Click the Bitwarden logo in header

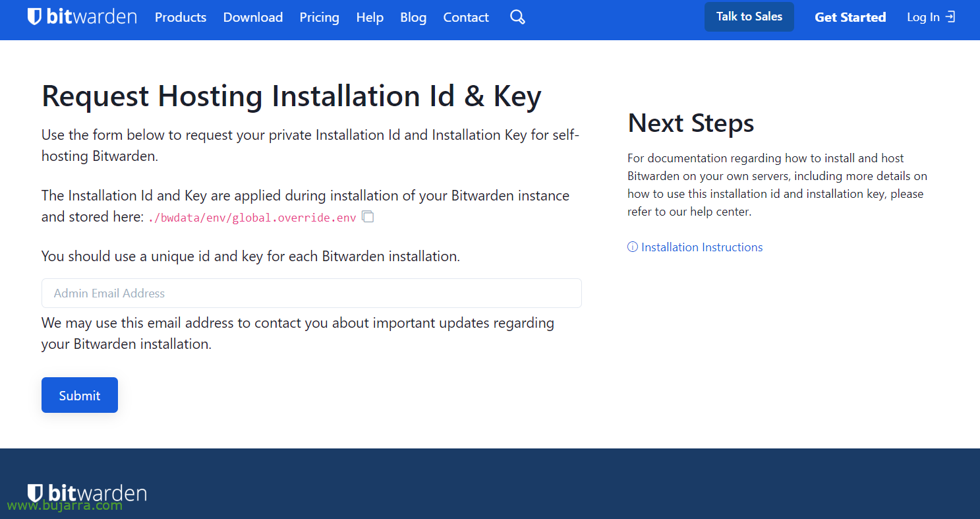(x=82, y=16)
